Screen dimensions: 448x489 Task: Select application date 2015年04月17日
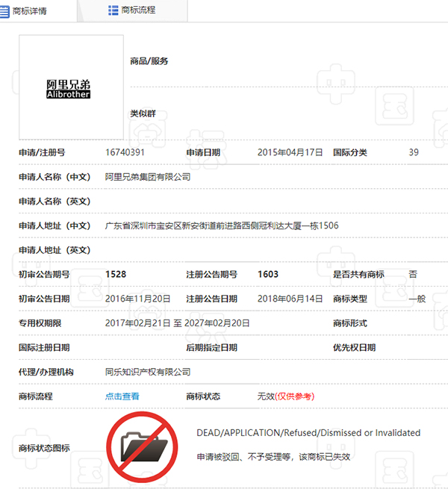(x=290, y=152)
